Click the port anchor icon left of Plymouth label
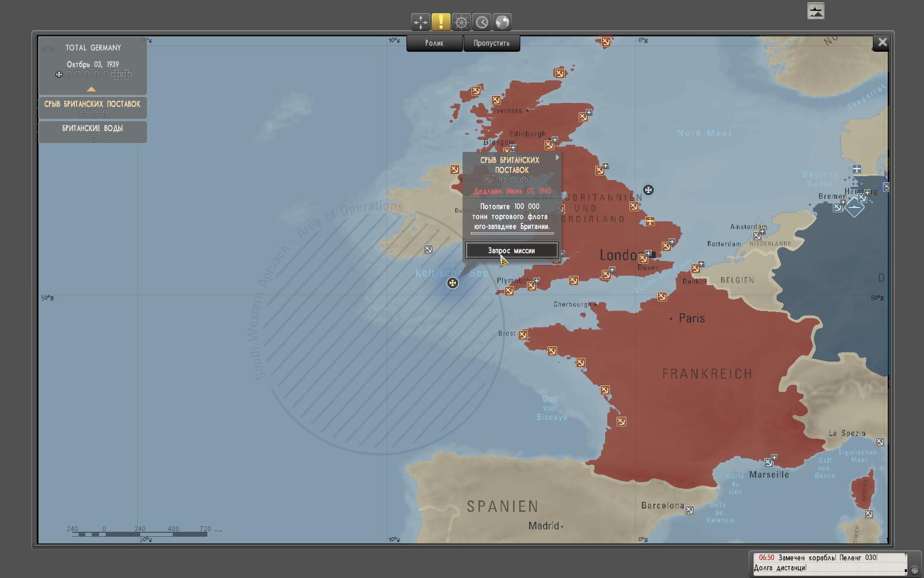Screen dimensions: 924x578 coord(509,291)
